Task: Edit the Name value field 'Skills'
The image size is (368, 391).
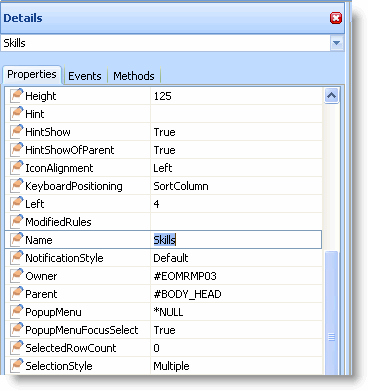Action: coord(236,240)
